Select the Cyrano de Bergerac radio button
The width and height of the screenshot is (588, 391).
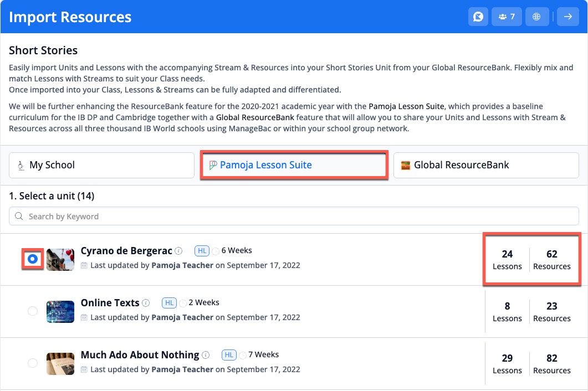tap(33, 259)
